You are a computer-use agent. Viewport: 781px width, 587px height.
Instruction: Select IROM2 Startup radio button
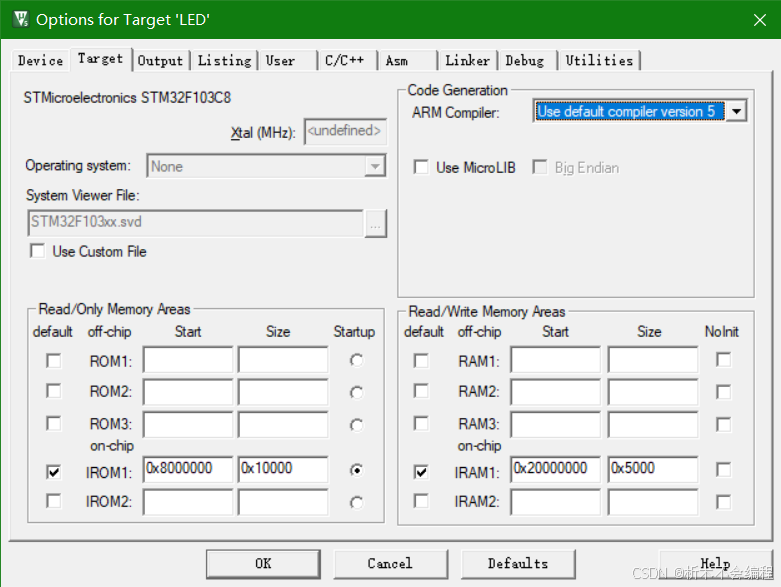pyautogui.click(x=357, y=503)
